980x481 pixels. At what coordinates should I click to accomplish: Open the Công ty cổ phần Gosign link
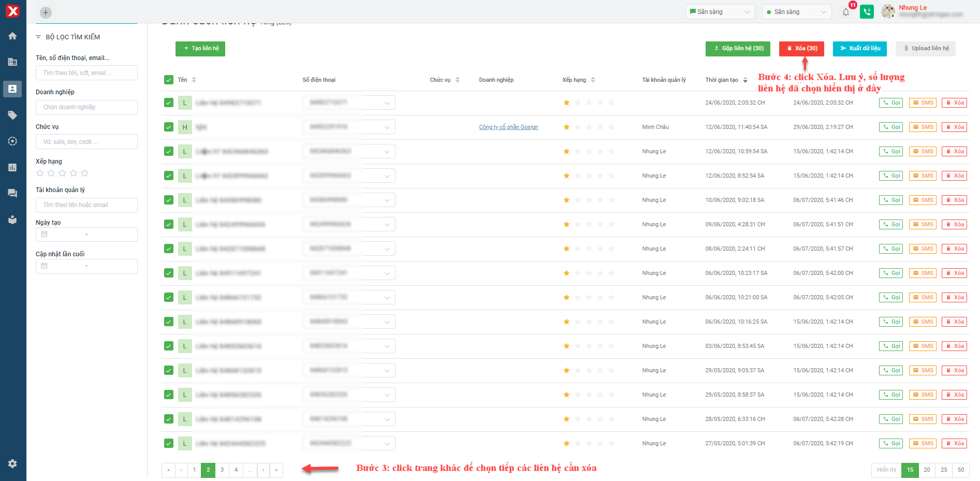(508, 127)
